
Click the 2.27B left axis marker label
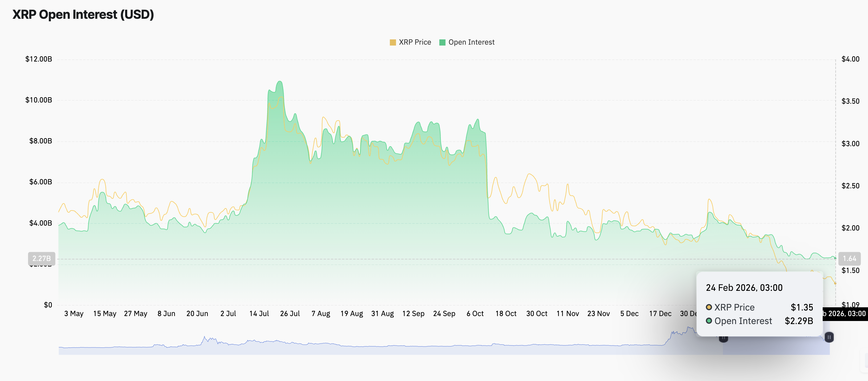(41, 259)
